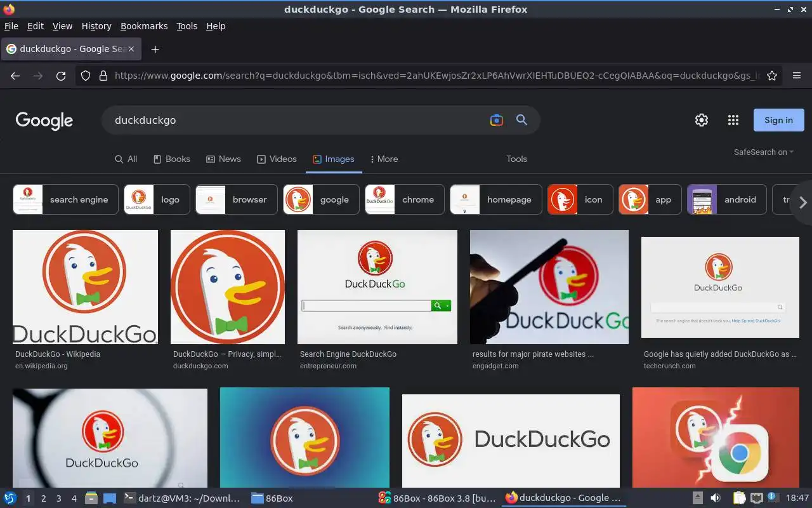Open the engadget.com phone image thumbnail

pyautogui.click(x=549, y=287)
